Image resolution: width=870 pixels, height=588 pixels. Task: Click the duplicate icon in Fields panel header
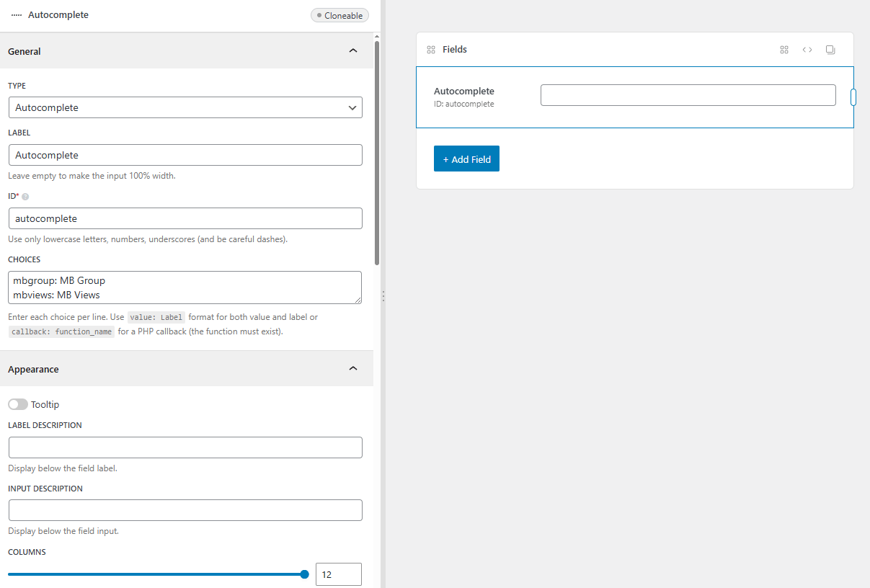pyautogui.click(x=830, y=50)
